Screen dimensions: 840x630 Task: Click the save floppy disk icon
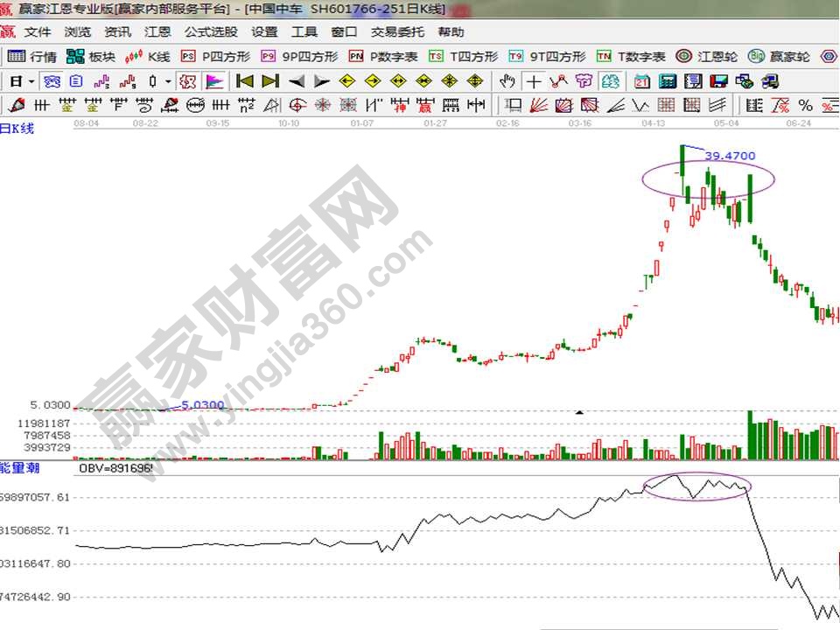coord(718,81)
